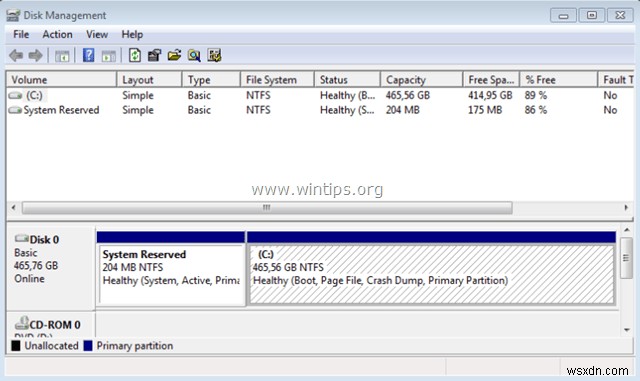Open the File menu
The height and width of the screenshot is (381, 640).
pos(21,34)
